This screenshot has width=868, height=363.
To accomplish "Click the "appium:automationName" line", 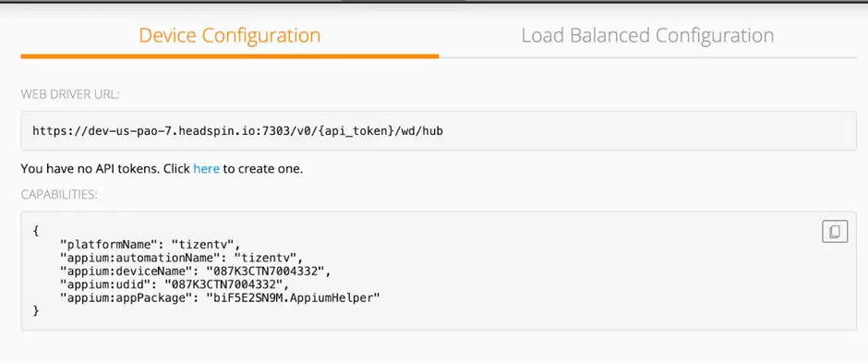I will tap(182, 258).
